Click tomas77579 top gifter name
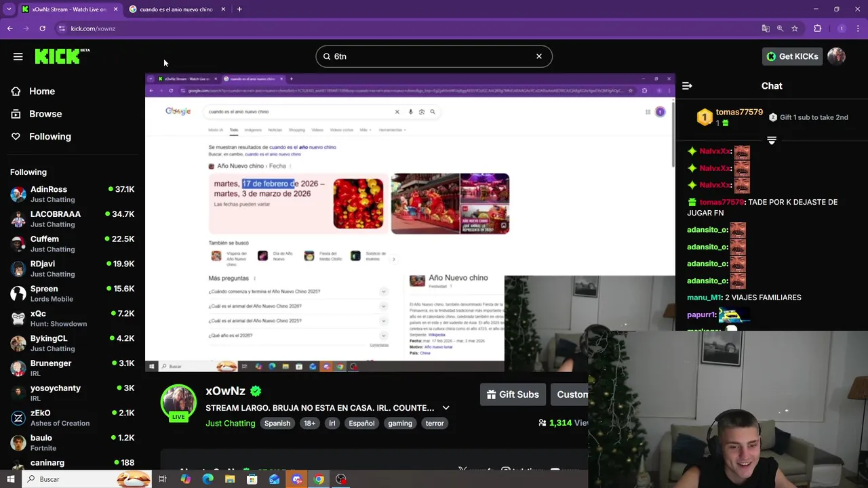Image resolution: width=868 pixels, height=488 pixels. pos(739,112)
